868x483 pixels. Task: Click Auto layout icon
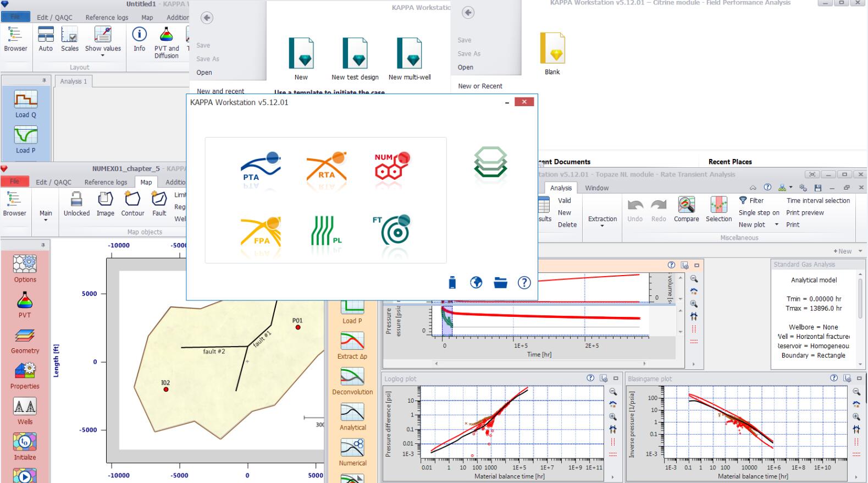46,39
